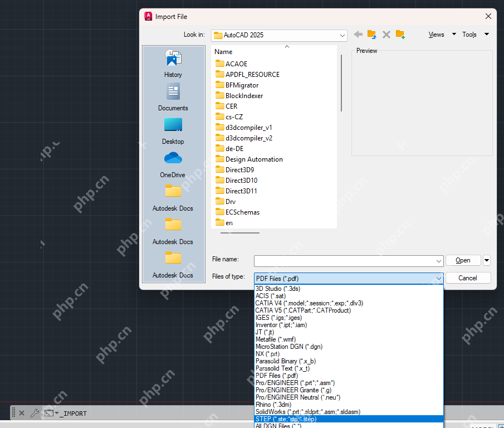This screenshot has height=428, width=504.
Task: Select the BlockIndexer folder
Action: pyautogui.click(x=239, y=95)
